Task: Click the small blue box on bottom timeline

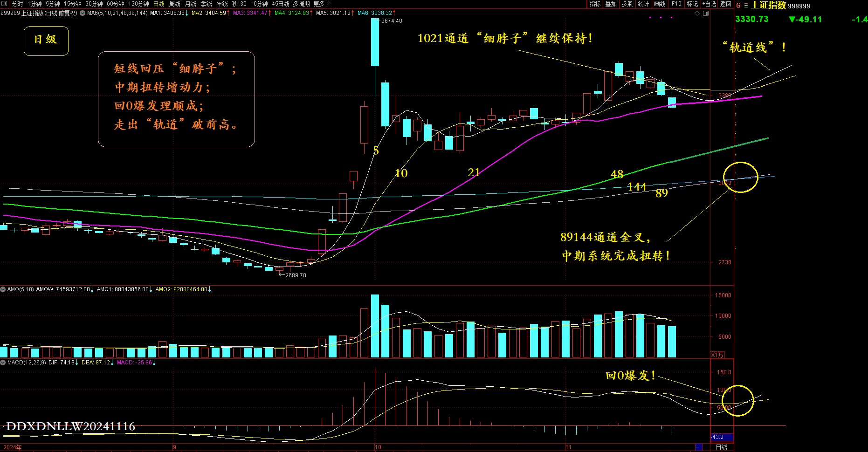Action: pos(698,447)
